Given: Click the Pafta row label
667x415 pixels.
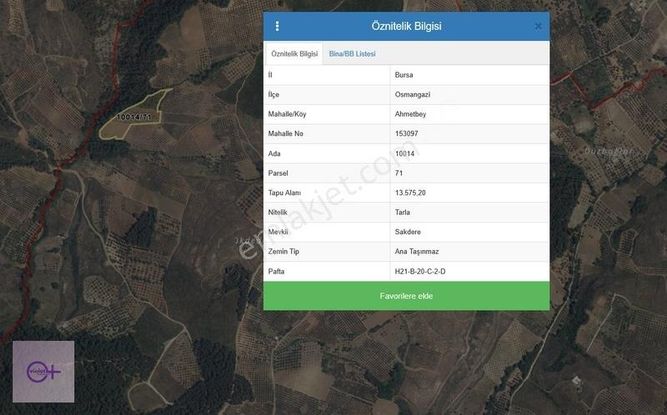Looking at the screenshot, I should [x=276, y=271].
